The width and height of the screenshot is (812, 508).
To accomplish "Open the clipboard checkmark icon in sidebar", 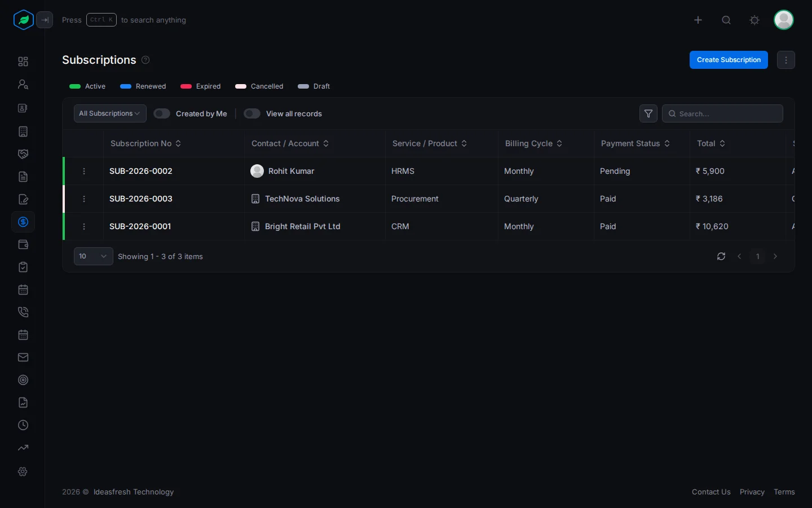I will (23, 267).
